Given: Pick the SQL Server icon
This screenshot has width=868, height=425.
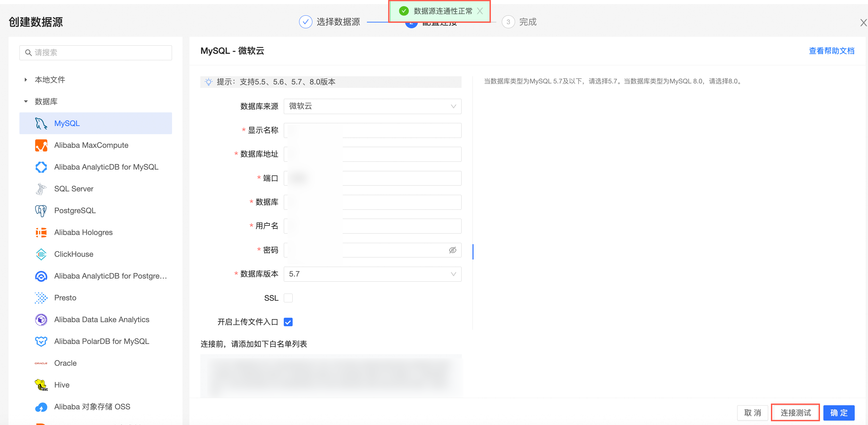Looking at the screenshot, I should (x=41, y=189).
